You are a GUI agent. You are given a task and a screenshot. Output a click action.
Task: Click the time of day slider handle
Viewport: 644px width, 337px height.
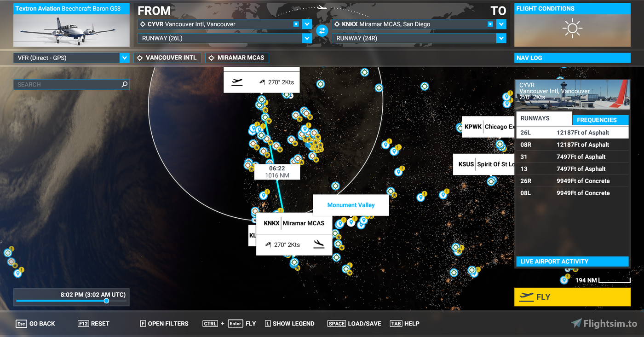pyautogui.click(x=106, y=301)
